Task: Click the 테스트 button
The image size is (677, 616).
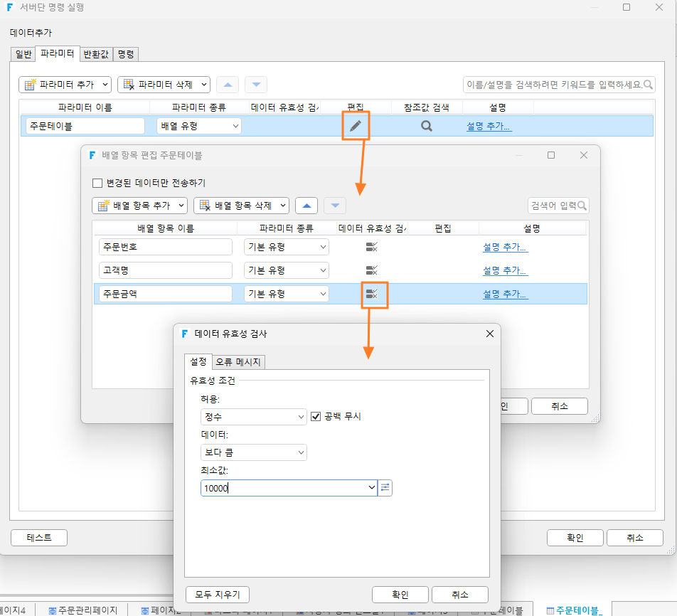Action: pyautogui.click(x=39, y=538)
